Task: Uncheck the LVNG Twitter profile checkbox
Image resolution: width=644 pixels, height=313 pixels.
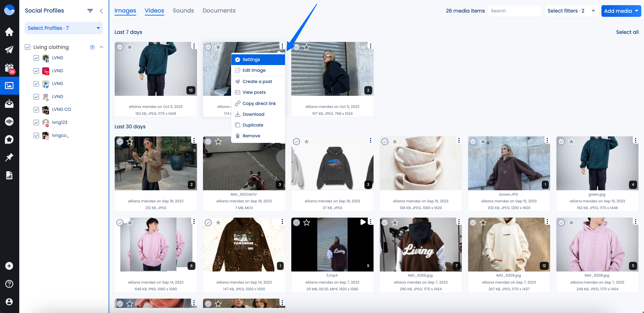Action: pyautogui.click(x=36, y=84)
